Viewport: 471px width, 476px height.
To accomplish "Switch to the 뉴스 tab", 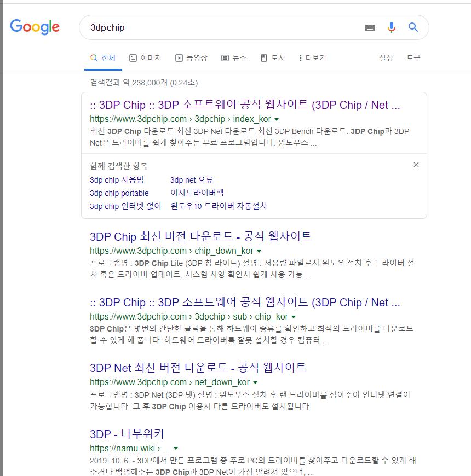I will coord(234,58).
